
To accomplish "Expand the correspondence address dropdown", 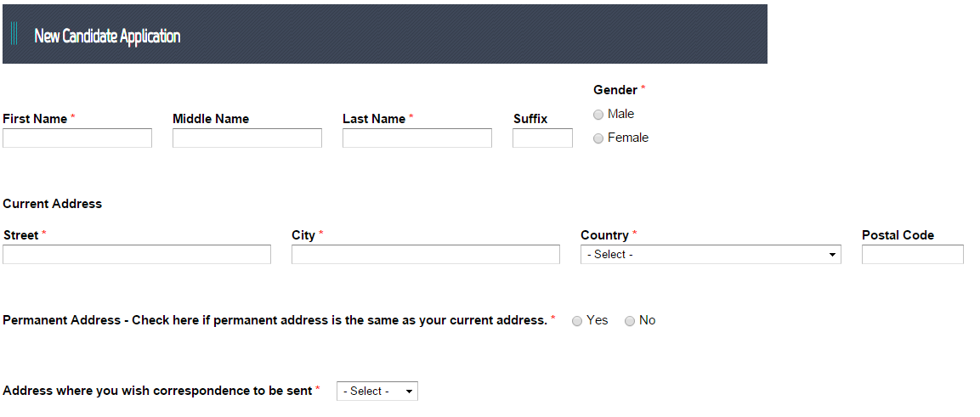I will coord(377,392).
